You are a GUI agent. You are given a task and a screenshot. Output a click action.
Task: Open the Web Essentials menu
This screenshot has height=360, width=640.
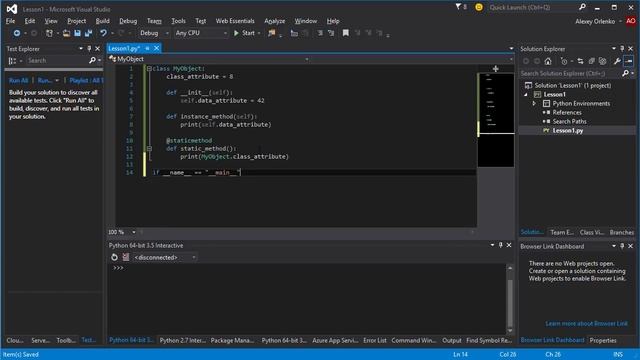tap(235, 21)
